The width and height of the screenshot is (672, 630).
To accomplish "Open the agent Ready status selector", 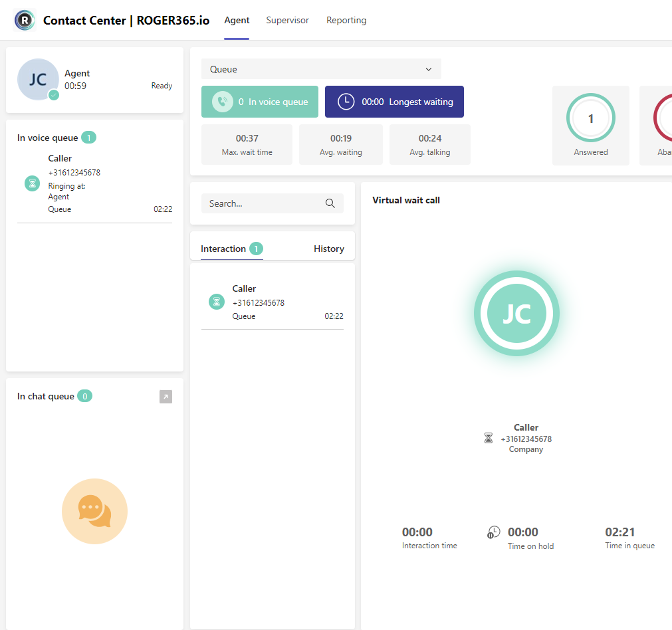I will 162,86.
